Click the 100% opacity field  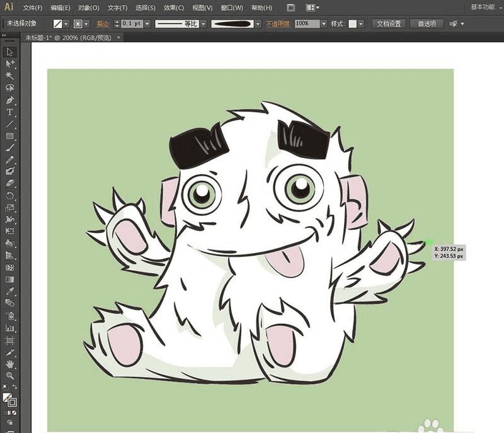pos(307,24)
